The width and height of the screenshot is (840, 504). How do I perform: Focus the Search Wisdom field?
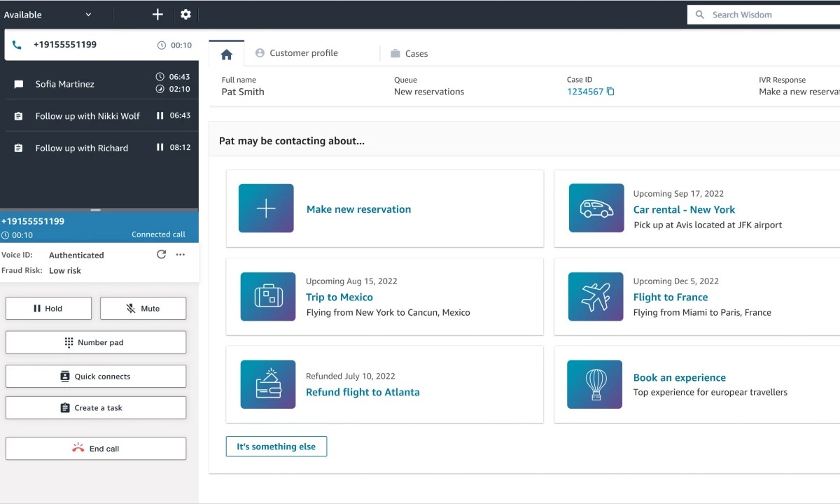[x=764, y=15]
